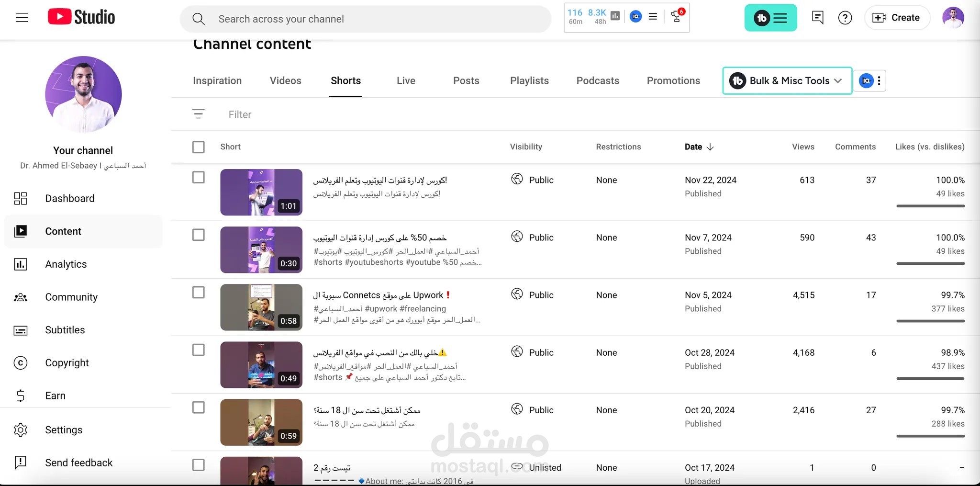Open the 0:30 short thumbnail
980x486 pixels.
[x=261, y=249]
